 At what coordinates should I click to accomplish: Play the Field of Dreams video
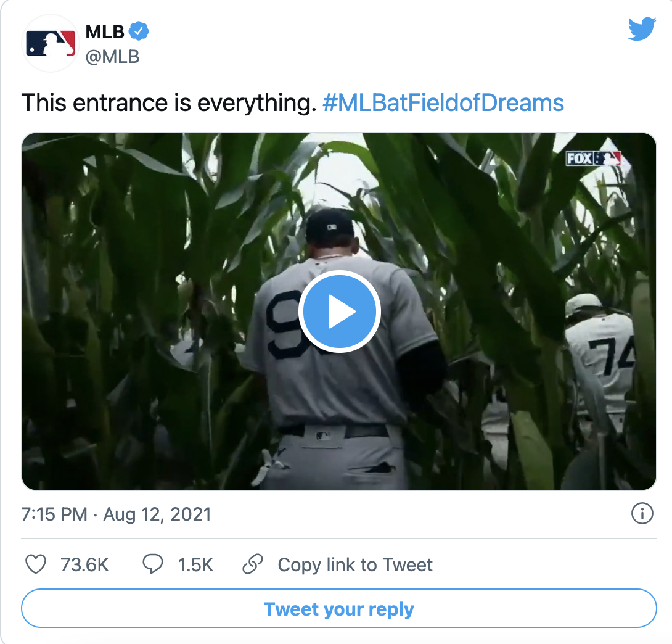click(x=340, y=312)
